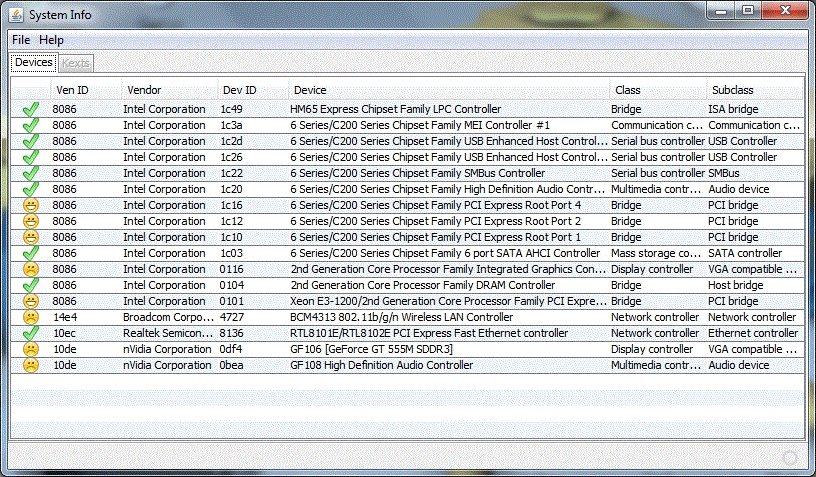The width and height of the screenshot is (816, 477).
Task: Click the Java icon in the title bar
Action: [x=16, y=15]
